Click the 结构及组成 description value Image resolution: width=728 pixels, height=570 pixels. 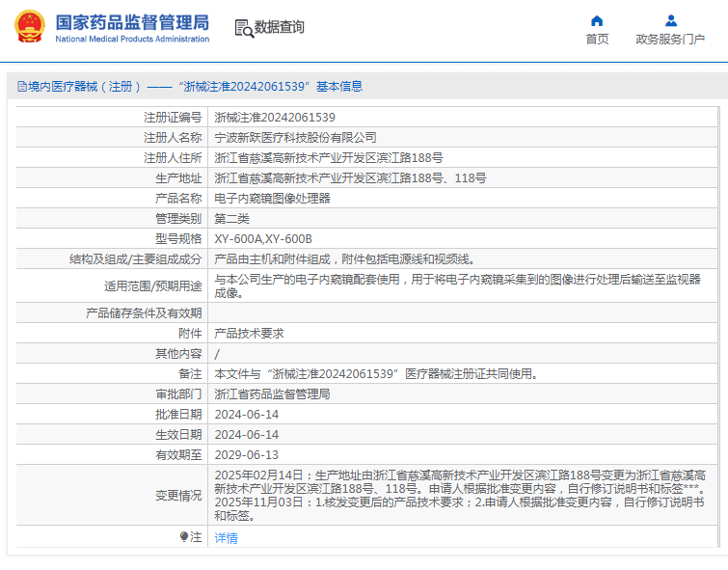click(345, 259)
